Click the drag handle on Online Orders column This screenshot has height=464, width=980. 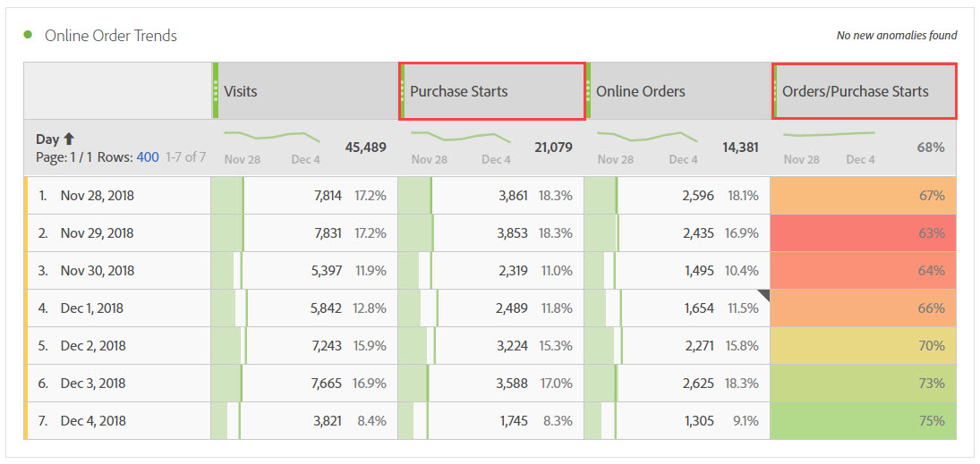588,90
